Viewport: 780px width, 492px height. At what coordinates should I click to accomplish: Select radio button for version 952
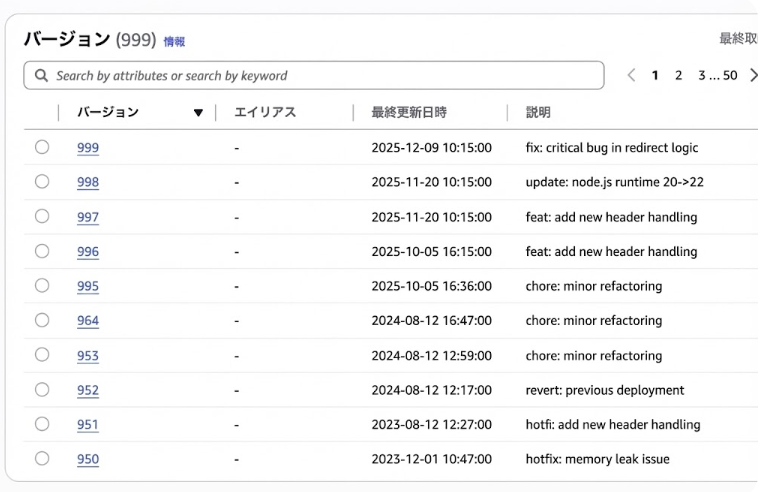(42, 389)
